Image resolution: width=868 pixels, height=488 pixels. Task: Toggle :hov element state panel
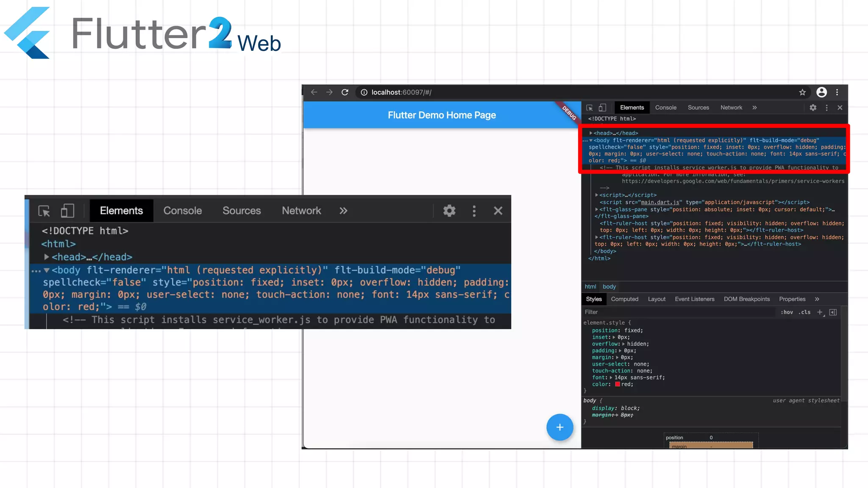pyautogui.click(x=787, y=312)
